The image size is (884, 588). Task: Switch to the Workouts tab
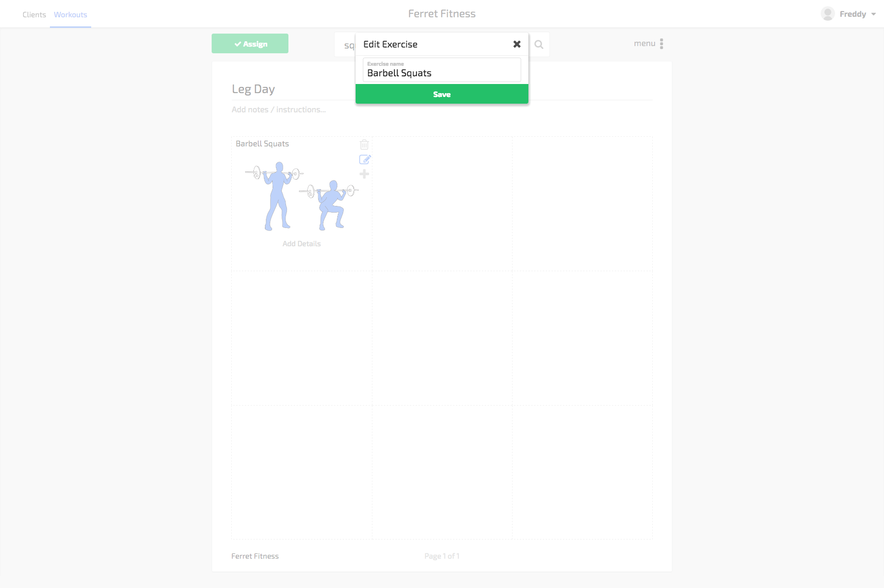[71, 15]
